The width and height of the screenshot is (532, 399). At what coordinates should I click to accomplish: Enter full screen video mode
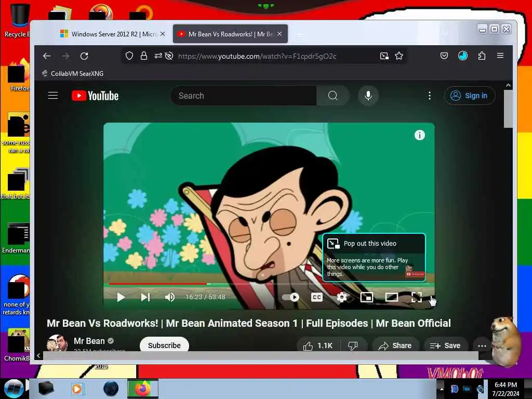(x=417, y=297)
